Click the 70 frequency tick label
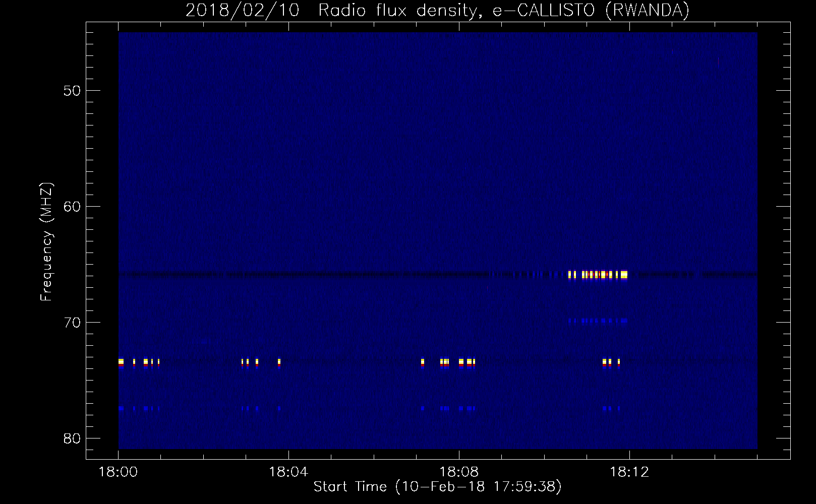816x504 pixels. coord(72,323)
